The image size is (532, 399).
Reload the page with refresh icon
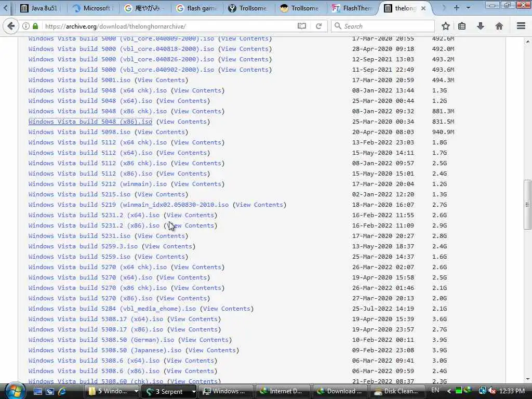(x=318, y=26)
